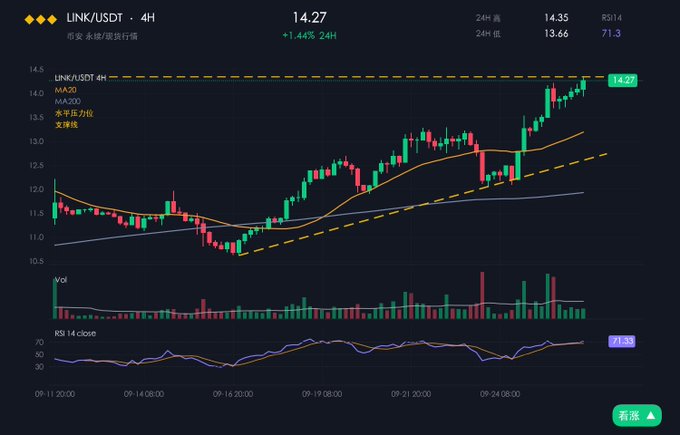Click the green 14.27 price tag on axis
Image resolution: width=680 pixels, height=435 pixels.
[x=623, y=80]
